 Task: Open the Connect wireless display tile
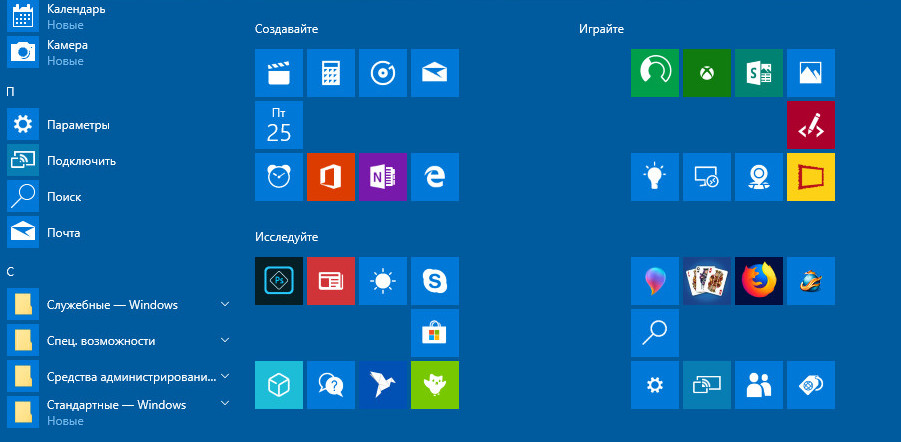[x=707, y=385]
